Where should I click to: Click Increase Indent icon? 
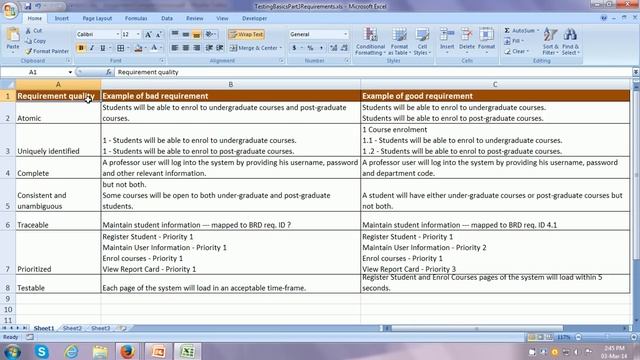[x=220, y=48]
